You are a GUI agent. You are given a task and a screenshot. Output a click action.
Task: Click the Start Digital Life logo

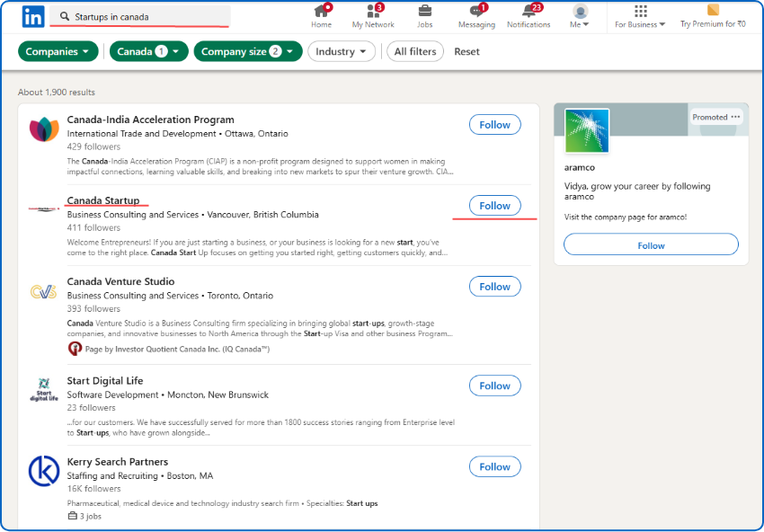[x=44, y=389]
